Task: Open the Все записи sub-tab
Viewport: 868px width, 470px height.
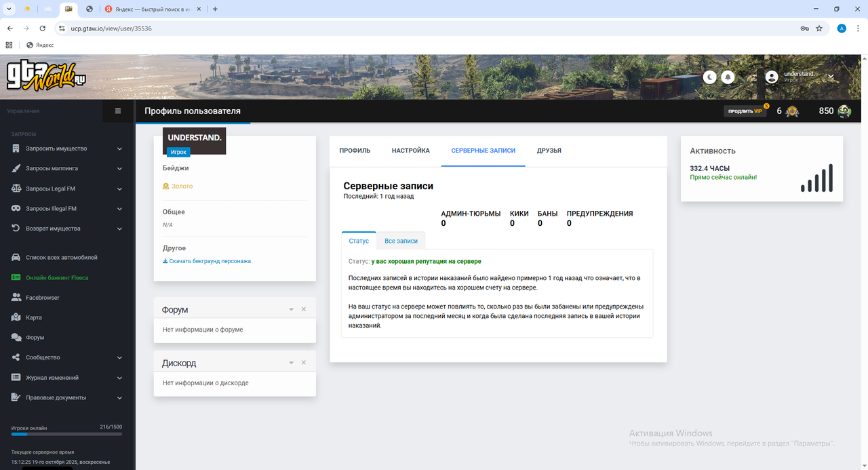Action: tap(401, 241)
